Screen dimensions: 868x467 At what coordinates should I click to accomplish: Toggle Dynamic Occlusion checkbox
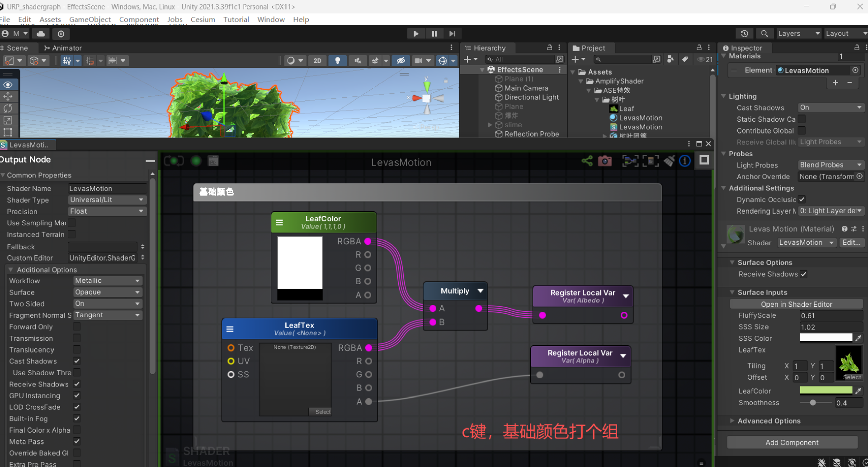(802, 200)
